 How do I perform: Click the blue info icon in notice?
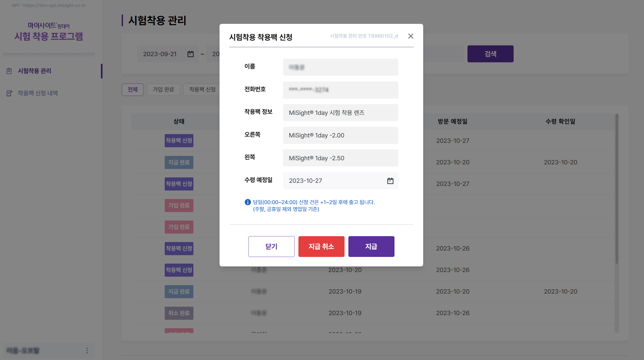pyautogui.click(x=247, y=202)
